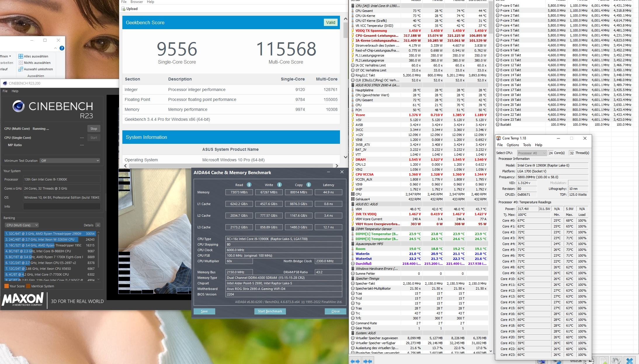Select the ASUS ROG STRIX Z690-A sensor group header
The width and height of the screenshot is (639, 364).
(419, 85)
